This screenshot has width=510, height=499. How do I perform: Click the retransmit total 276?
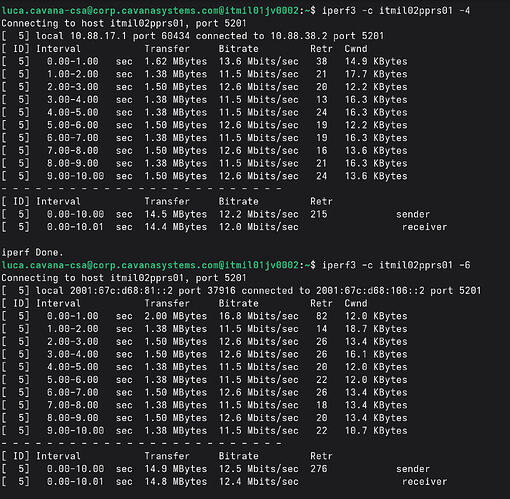(319, 469)
